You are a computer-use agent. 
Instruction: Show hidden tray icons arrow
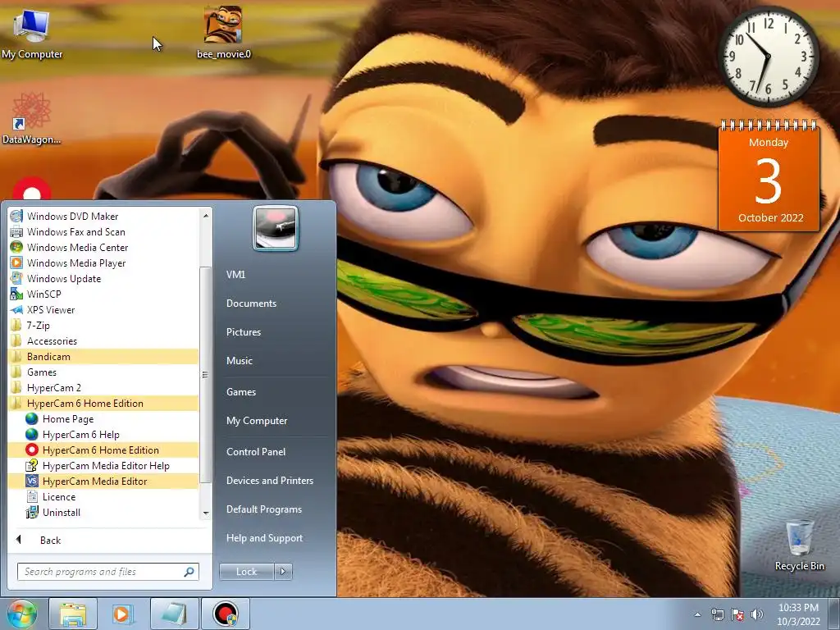click(x=697, y=614)
